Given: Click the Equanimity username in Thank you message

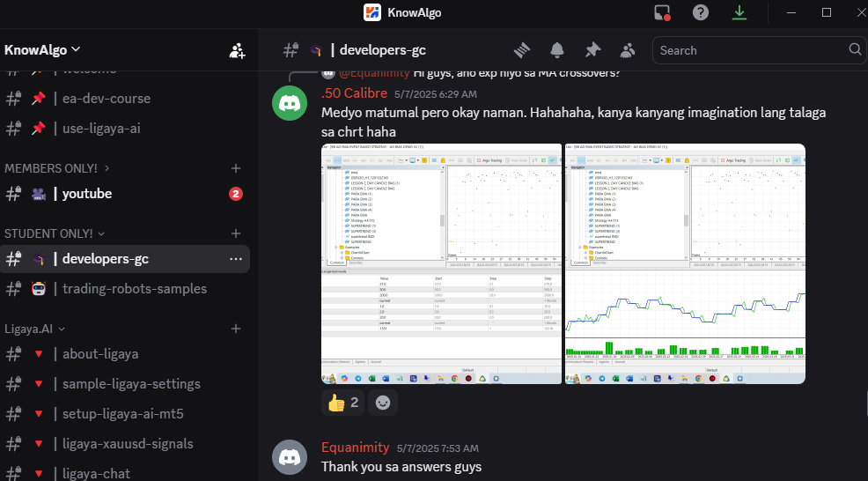Looking at the screenshot, I should (355, 448).
